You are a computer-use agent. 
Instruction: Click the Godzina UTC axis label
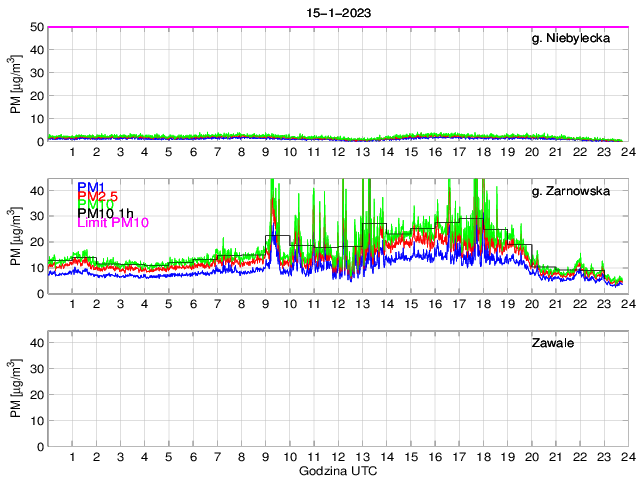[x=336, y=470]
